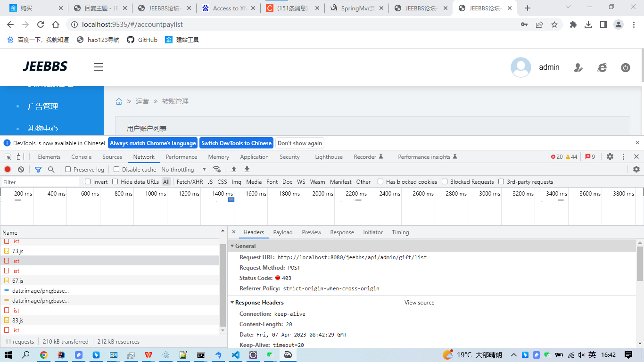Collapse the Response Headers section

coord(232,303)
